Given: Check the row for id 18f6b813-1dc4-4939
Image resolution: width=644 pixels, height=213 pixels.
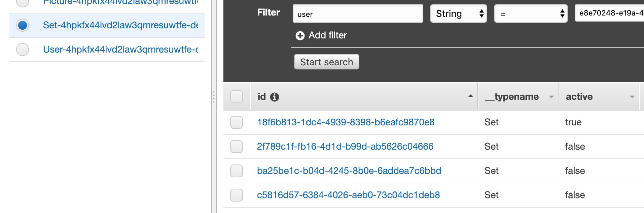Looking at the screenshot, I should point(237,122).
